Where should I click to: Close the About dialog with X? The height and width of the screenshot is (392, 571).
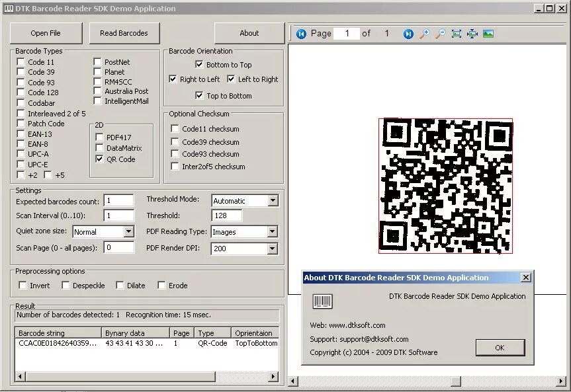click(x=525, y=278)
